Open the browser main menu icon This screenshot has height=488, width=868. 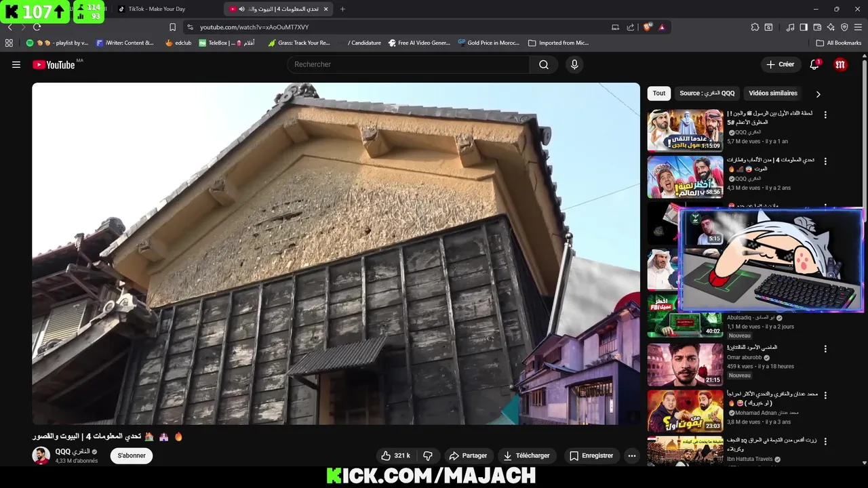[858, 27]
